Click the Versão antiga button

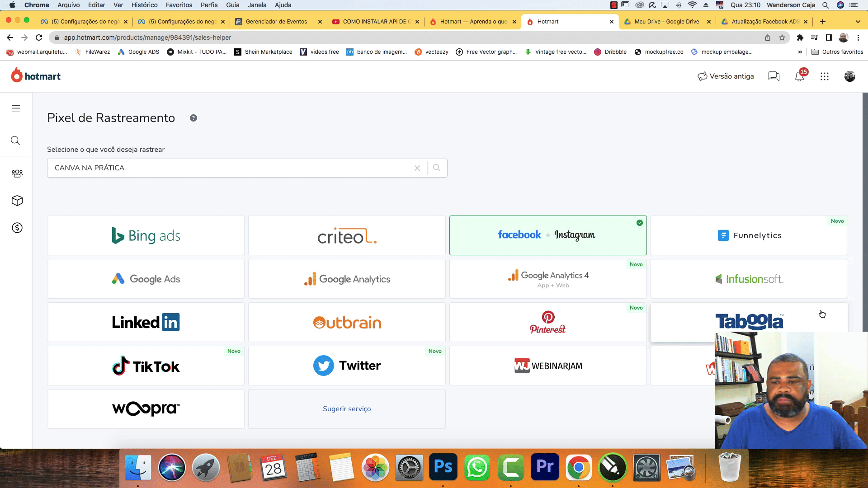(726, 76)
